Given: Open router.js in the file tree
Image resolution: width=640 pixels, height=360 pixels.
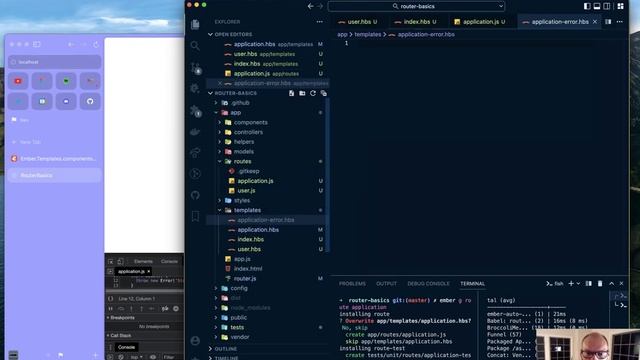Looking at the screenshot, I should [x=245, y=278].
